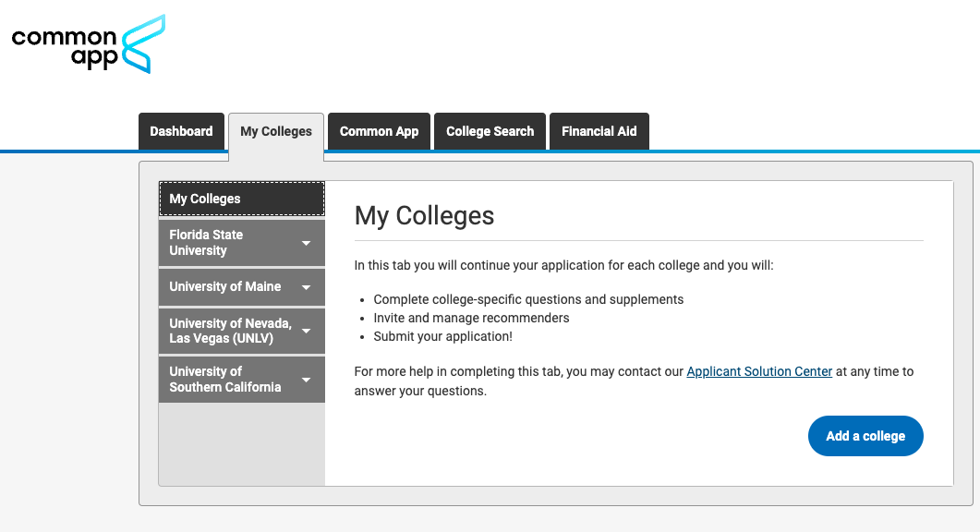Go to the College Search tab
The image size is (980, 532).
[490, 131]
